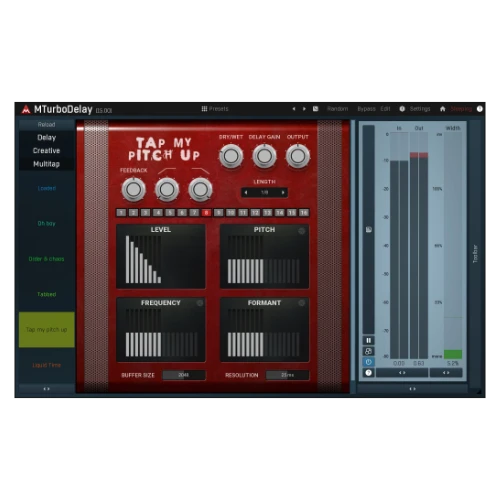This screenshot has width=500, height=500.
Task: Go to the previous preset arrow
Action: (x=294, y=109)
